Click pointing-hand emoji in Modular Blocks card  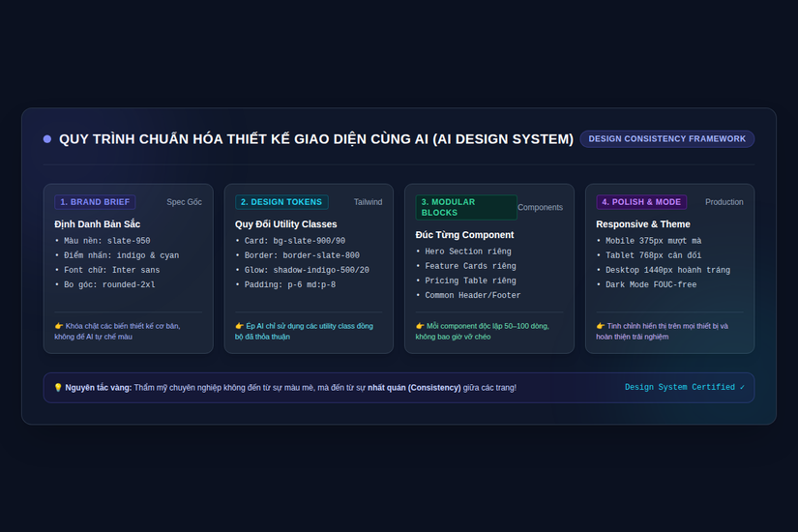pos(420,326)
